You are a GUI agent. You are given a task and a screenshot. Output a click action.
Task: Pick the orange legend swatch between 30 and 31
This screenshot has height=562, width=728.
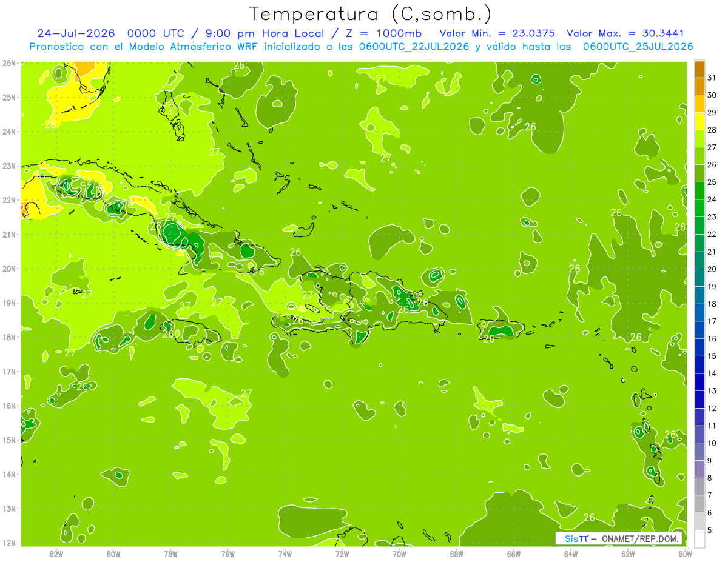coord(699,86)
